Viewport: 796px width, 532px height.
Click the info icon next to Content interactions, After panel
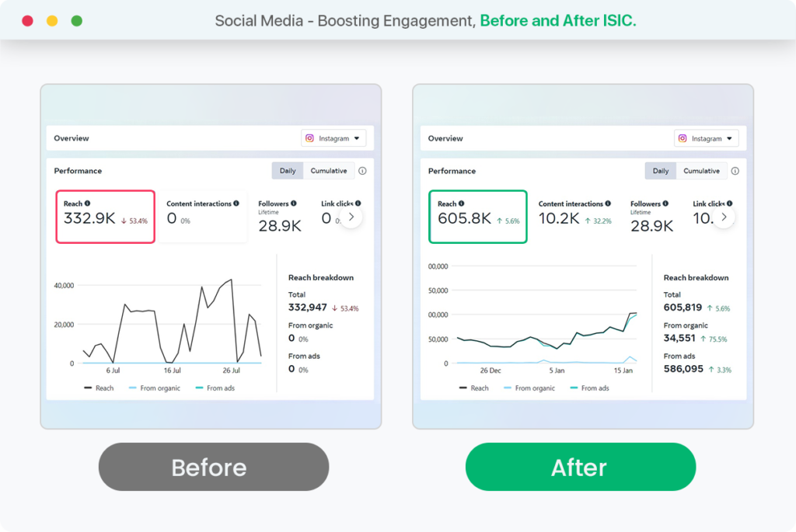point(609,203)
